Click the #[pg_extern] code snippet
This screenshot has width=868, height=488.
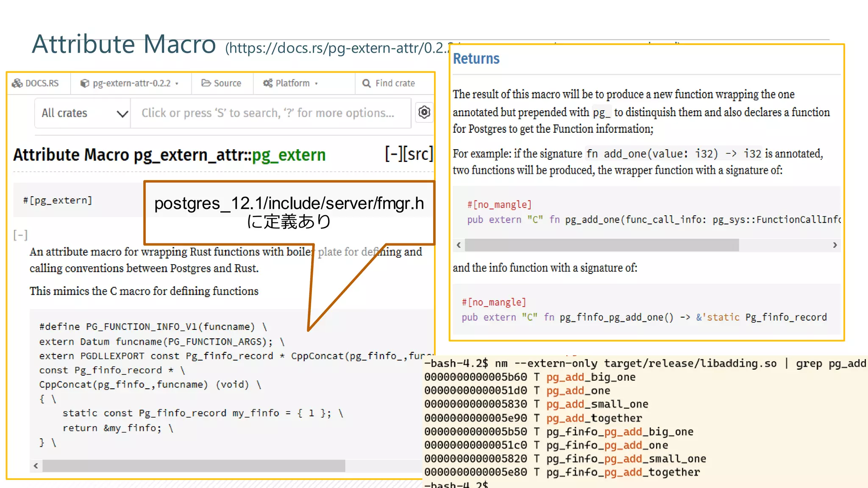[x=58, y=200]
